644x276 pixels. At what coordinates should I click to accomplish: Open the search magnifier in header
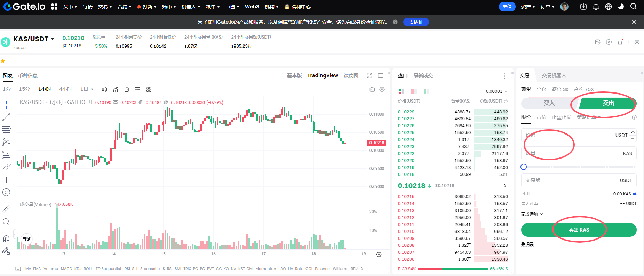point(634,7)
